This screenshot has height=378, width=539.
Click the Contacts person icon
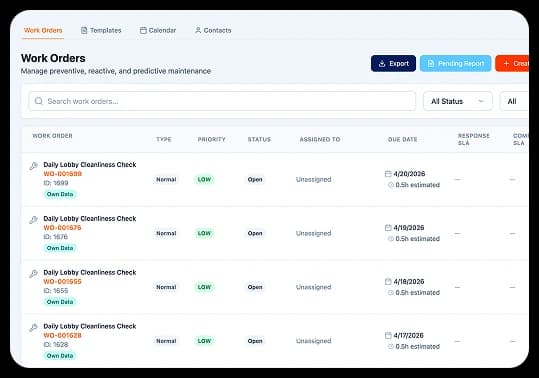tap(198, 30)
